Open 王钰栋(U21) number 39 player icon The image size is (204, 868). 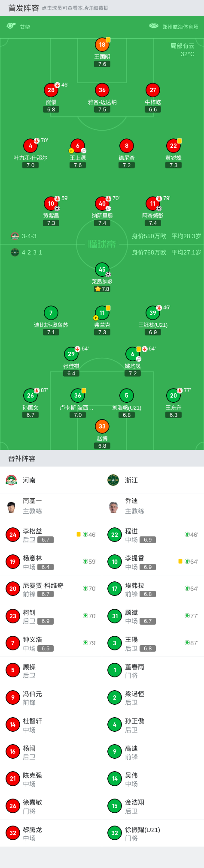153,313
